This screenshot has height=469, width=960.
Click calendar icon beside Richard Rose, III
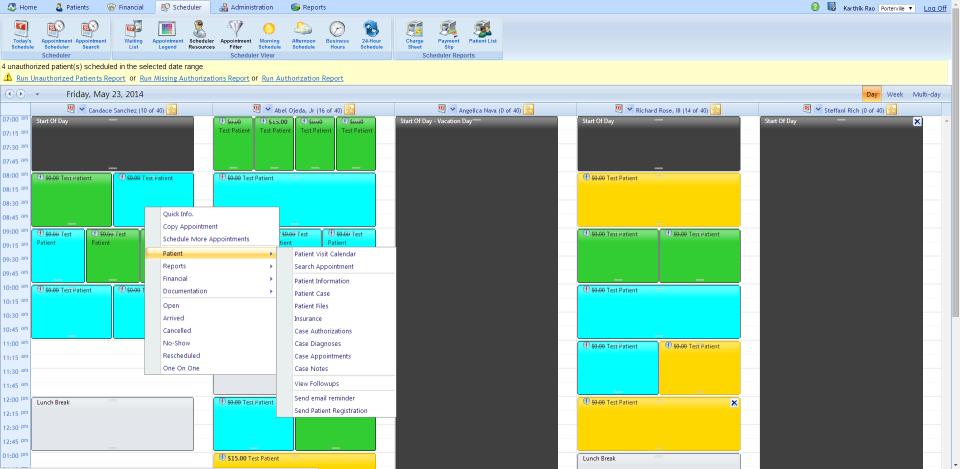[618, 109]
